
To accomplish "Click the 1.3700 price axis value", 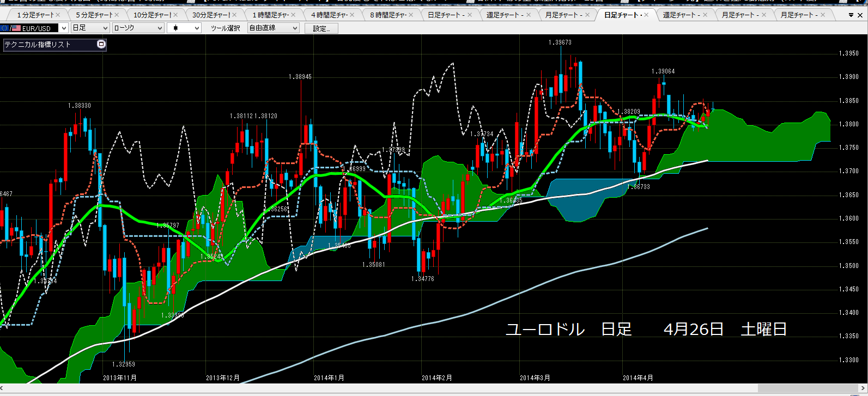I will pyautogui.click(x=849, y=171).
